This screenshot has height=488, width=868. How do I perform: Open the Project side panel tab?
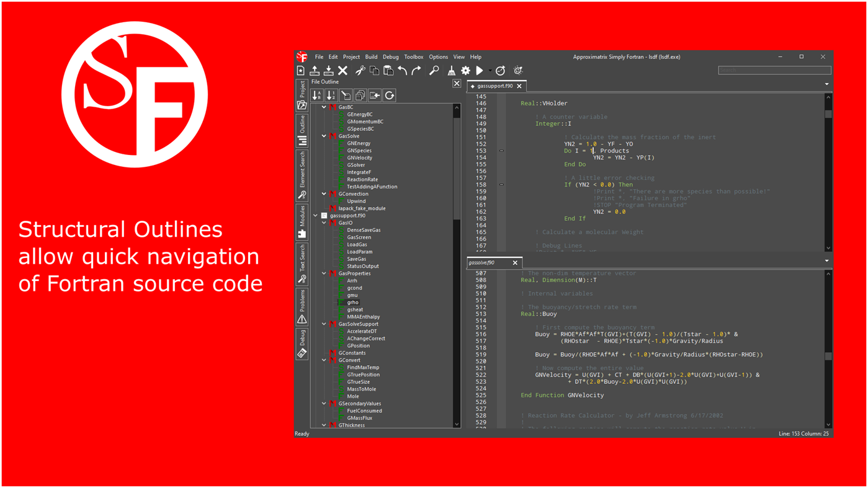point(302,95)
